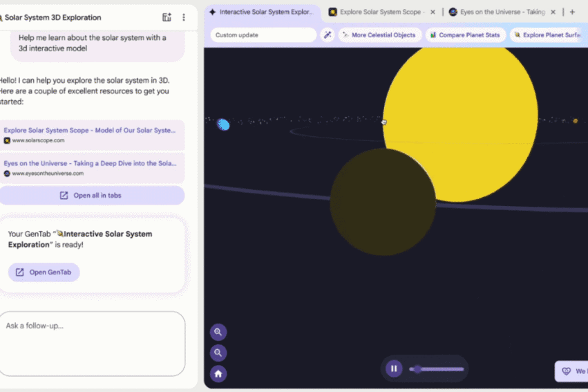588x392 pixels.
Task: Click the zoom in magnifier button
Action: coord(218,332)
